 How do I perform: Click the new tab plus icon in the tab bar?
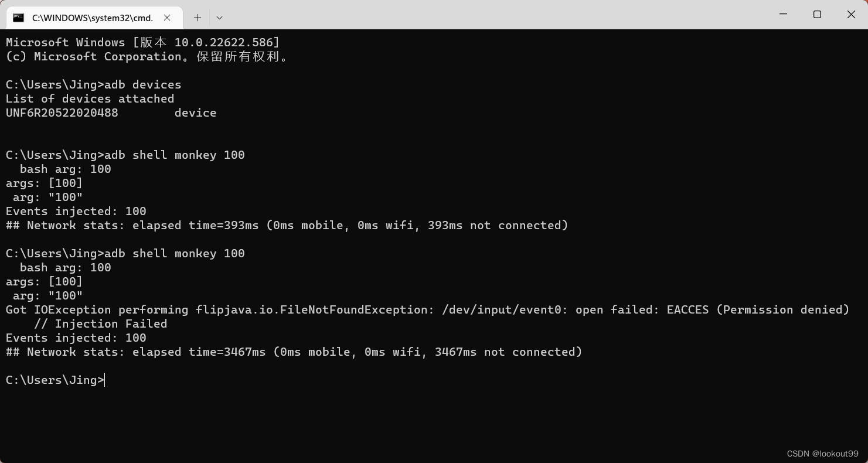[198, 18]
